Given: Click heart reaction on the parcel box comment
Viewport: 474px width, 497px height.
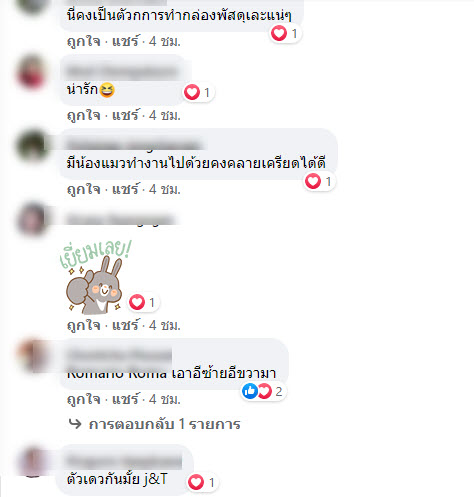Looking at the screenshot, I should 279,33.
